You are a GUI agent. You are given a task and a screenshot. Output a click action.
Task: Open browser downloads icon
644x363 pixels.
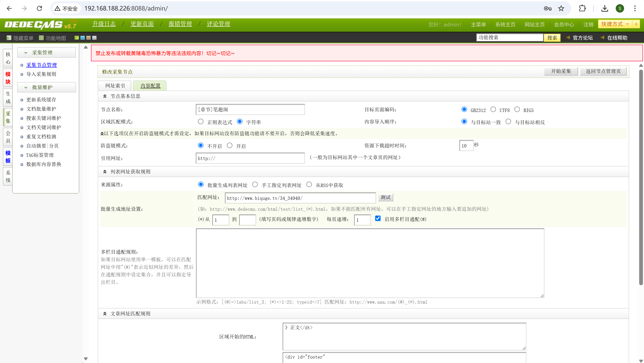coord(605,9)
